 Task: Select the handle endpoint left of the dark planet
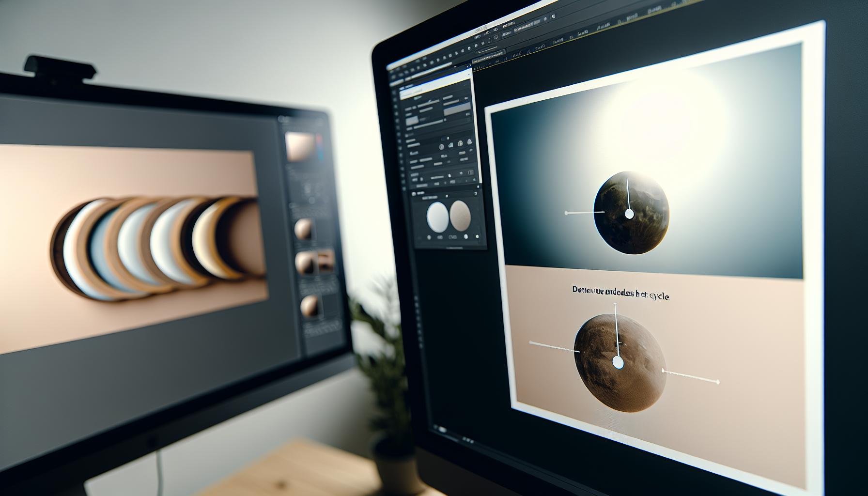[566, 213]
